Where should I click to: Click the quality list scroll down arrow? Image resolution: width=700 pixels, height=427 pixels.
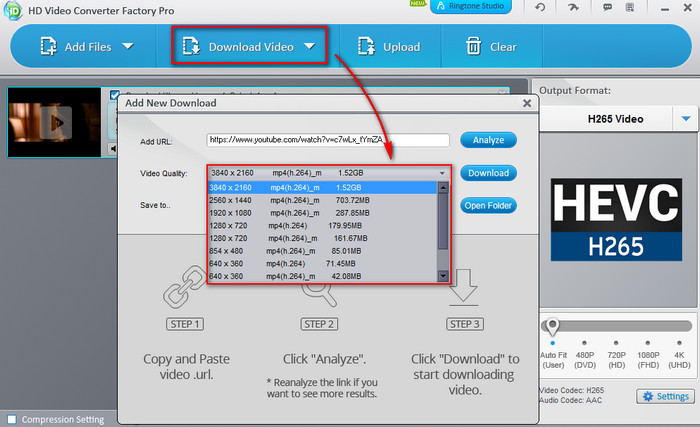tap(443, 276)
